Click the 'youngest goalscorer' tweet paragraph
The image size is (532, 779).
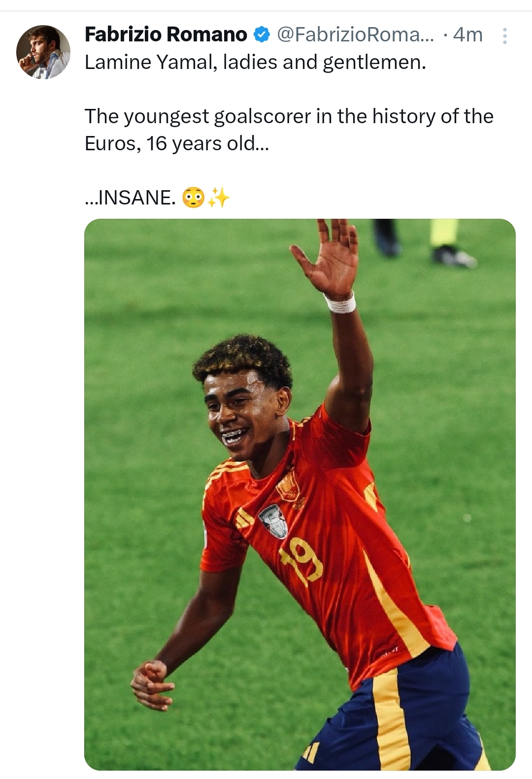click(x=289, y=130)
